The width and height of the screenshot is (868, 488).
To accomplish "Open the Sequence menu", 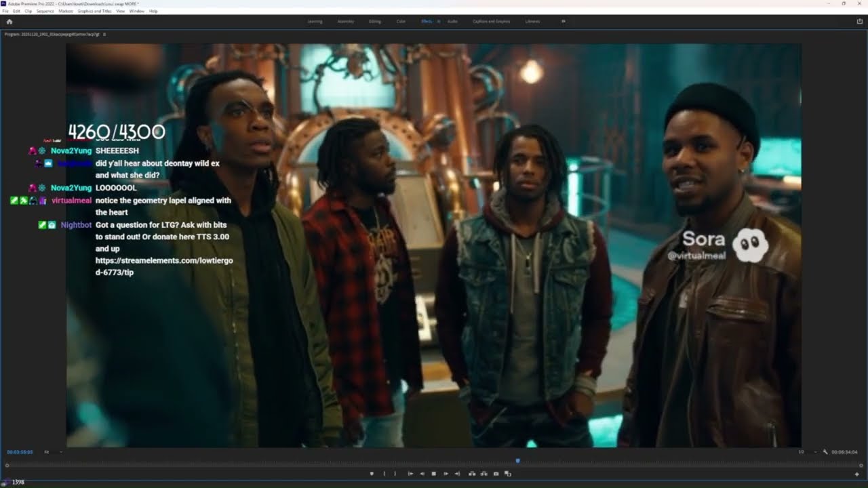I will [x=45, y=12].
